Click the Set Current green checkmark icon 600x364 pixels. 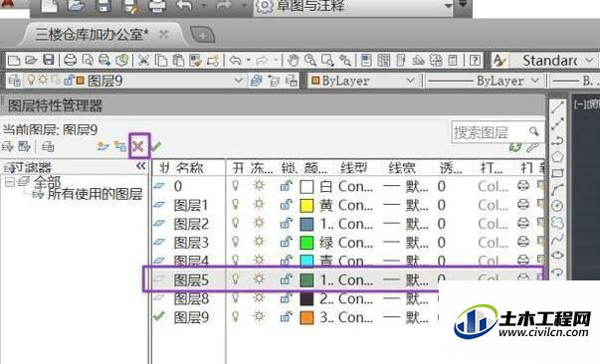tap(156, 146)
